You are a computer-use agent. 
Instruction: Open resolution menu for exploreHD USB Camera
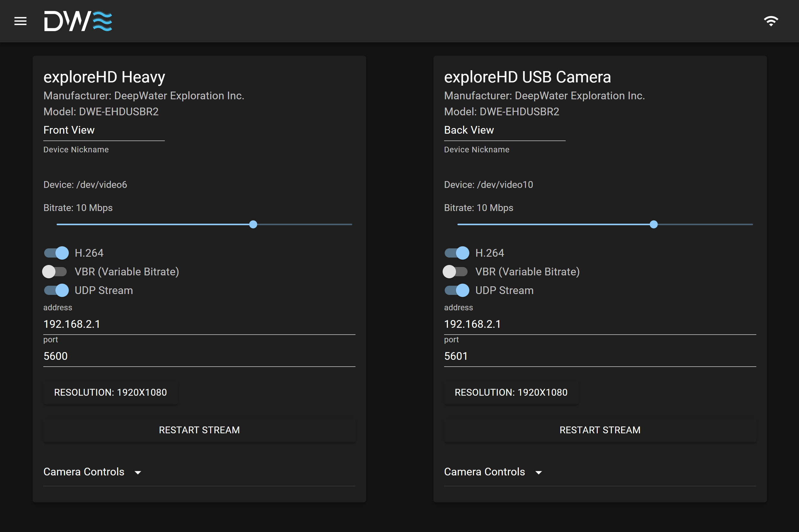pyautogui.click(x=511, y=392)
